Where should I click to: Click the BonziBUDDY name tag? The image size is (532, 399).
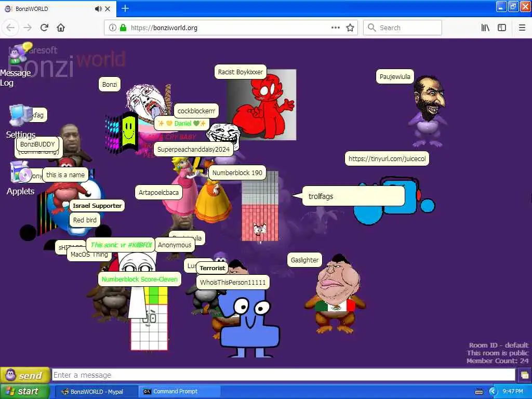click(x=37, y=144)
